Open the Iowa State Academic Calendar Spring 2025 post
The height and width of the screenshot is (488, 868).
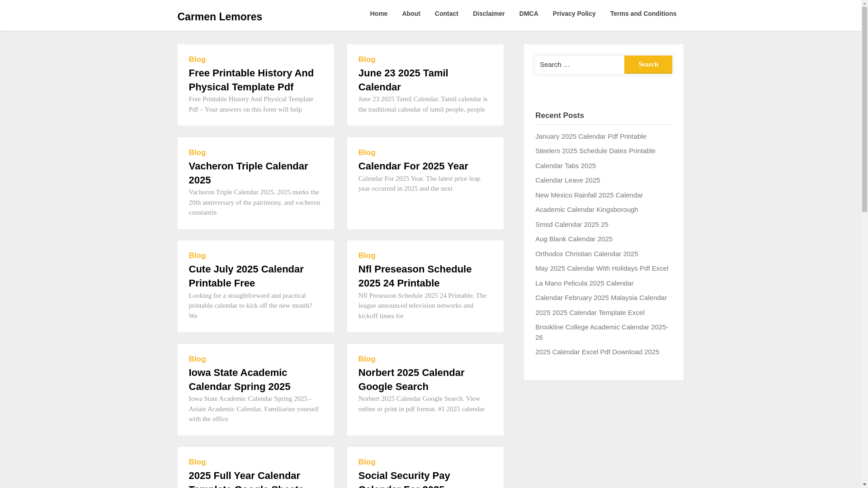click(x=239, y=380)
